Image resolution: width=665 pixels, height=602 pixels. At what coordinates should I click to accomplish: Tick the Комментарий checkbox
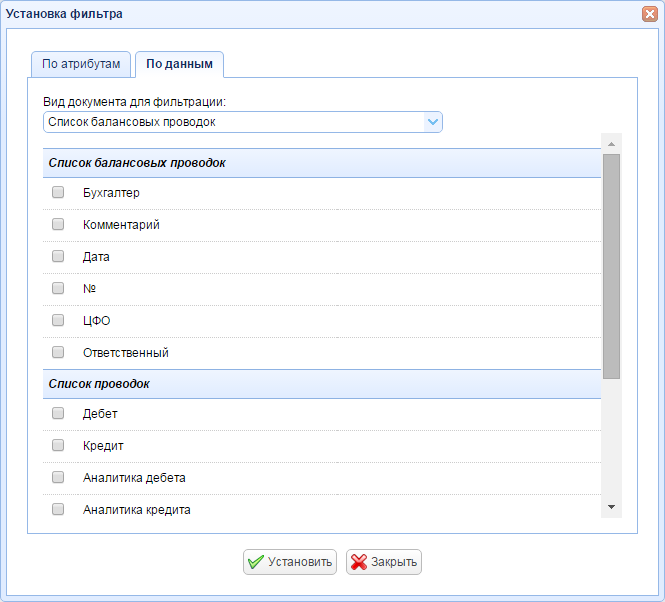click(58, 224)
